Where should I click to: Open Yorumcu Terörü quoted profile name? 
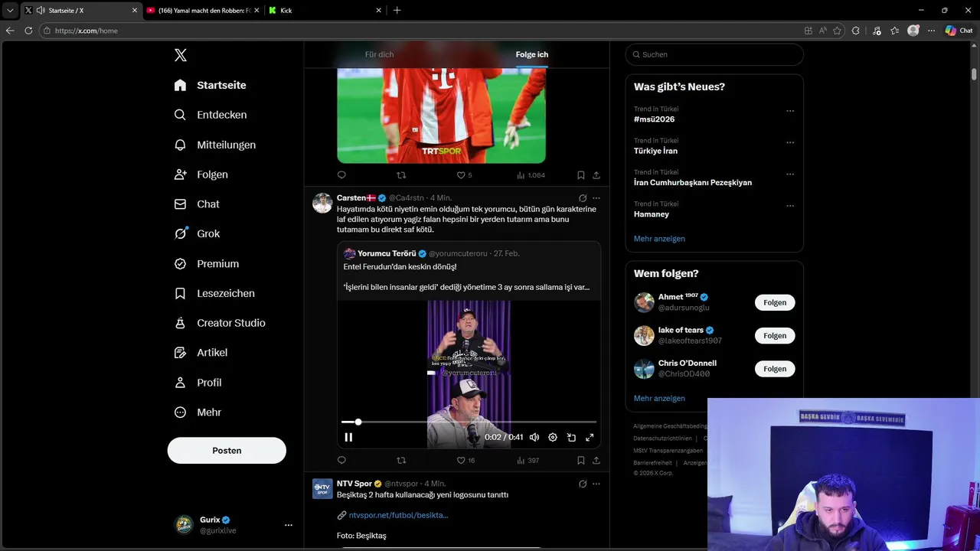coord(387,253)
